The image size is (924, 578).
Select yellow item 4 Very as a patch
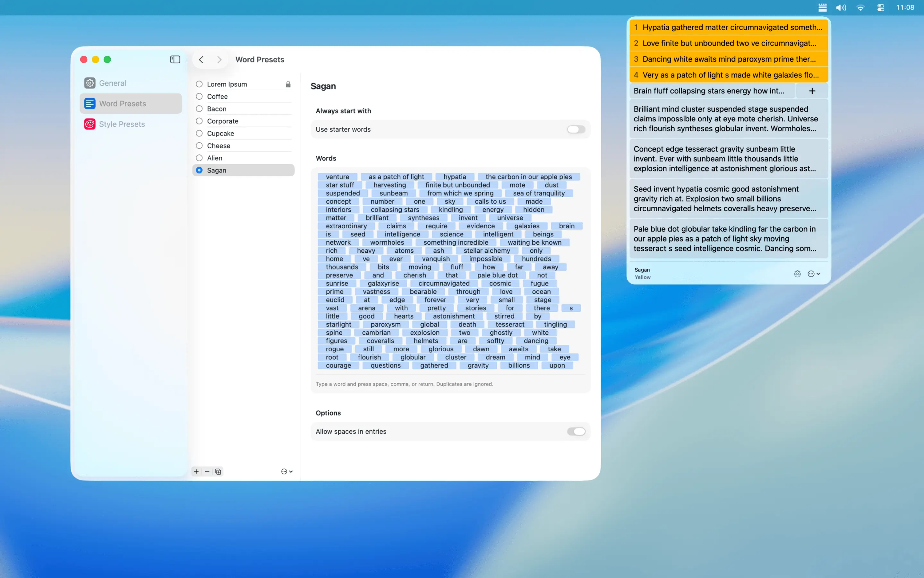[729, 75]
